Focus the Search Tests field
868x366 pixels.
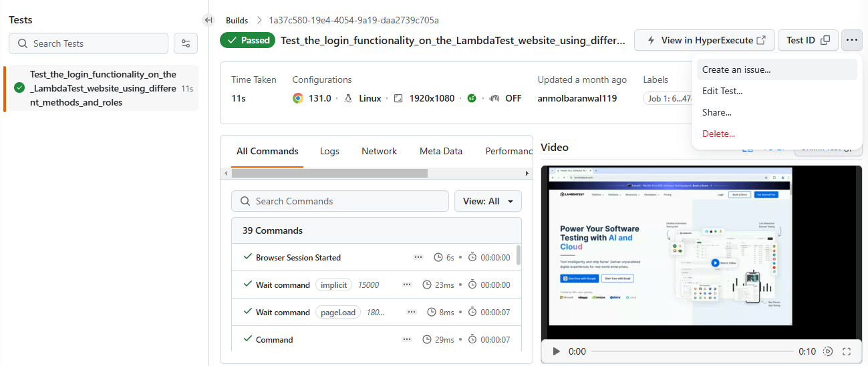[x=88, y=43]
